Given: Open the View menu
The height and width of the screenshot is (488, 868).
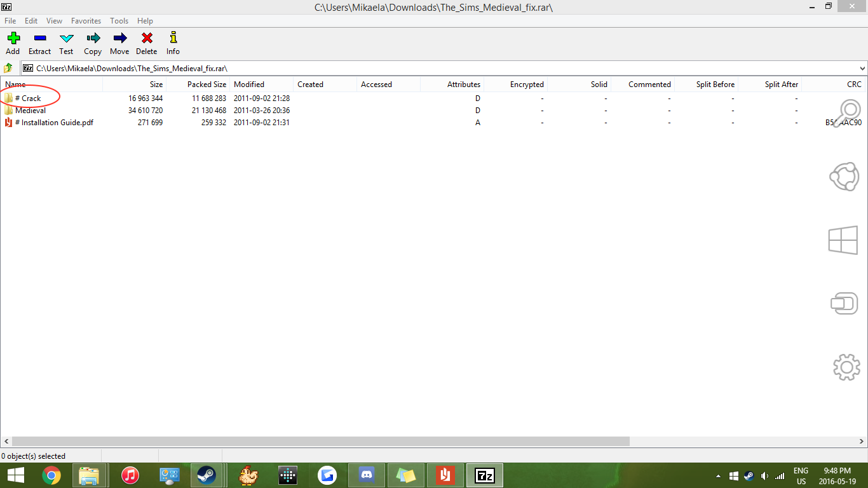Looking at the screenshot, I should [55, 21].
